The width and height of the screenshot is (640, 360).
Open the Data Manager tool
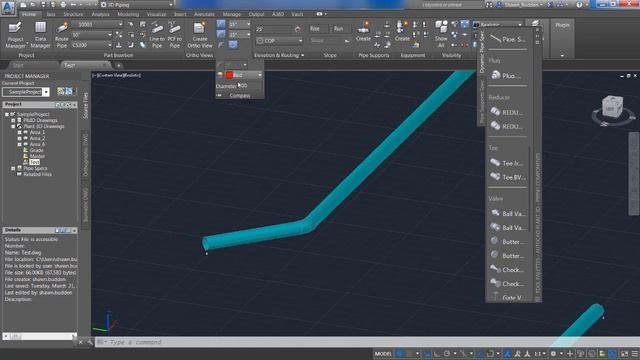point(40,35)
